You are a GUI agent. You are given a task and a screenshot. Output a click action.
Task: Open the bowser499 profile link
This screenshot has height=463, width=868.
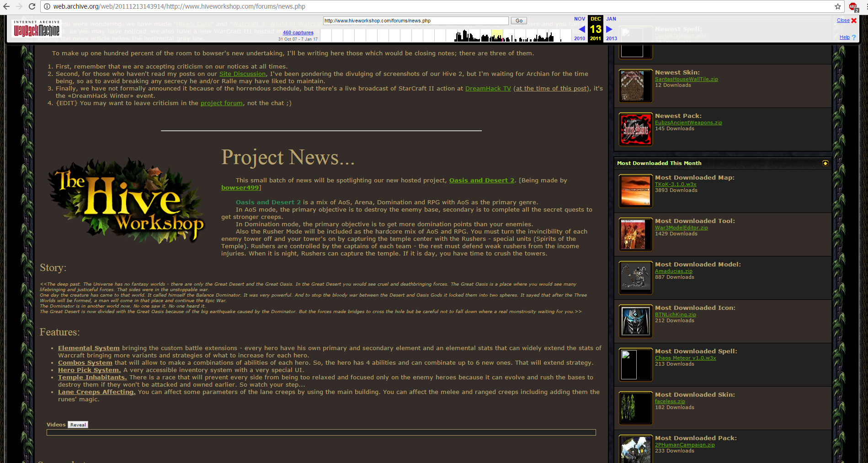pyautogui.click(x=240, y=187)
